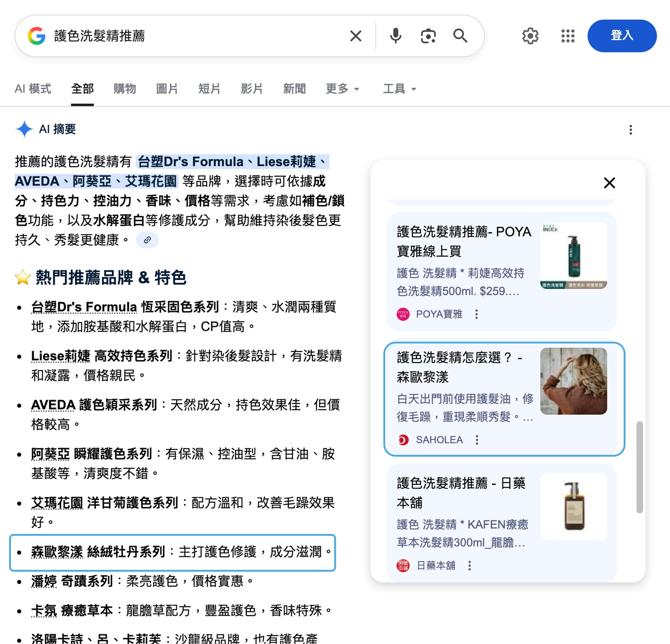Open the Google apps grid

point(568,36)
